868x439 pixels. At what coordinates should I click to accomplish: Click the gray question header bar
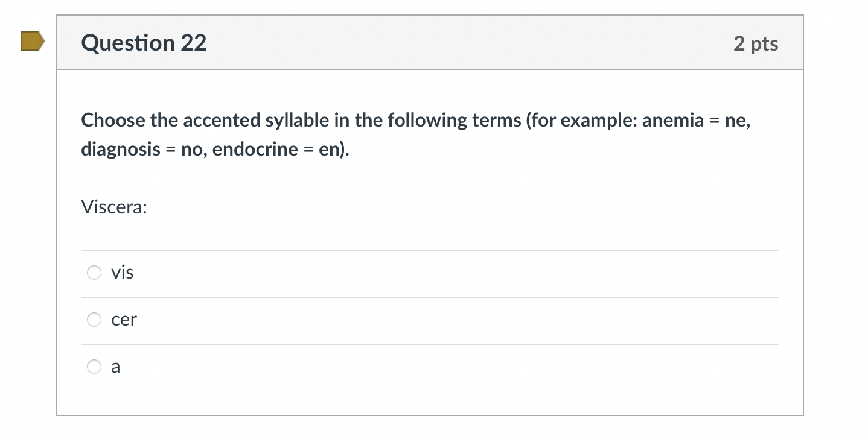tap(459, 43)
